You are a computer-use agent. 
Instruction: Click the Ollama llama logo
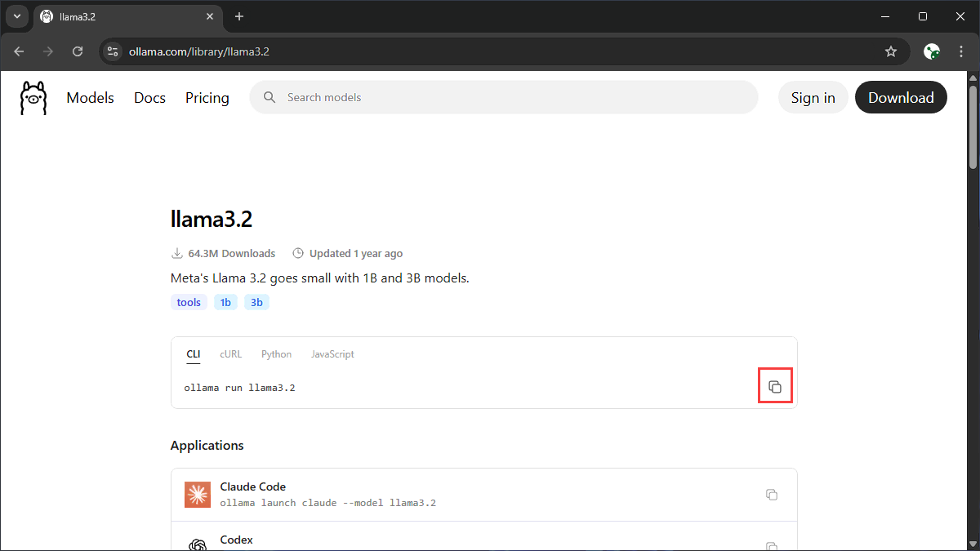(33, 98)
